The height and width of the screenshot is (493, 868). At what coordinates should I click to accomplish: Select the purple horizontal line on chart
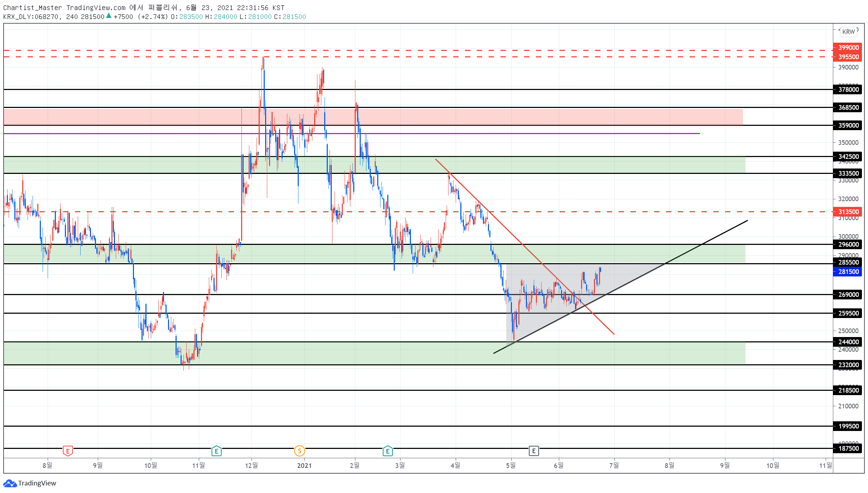click(351, 133)
